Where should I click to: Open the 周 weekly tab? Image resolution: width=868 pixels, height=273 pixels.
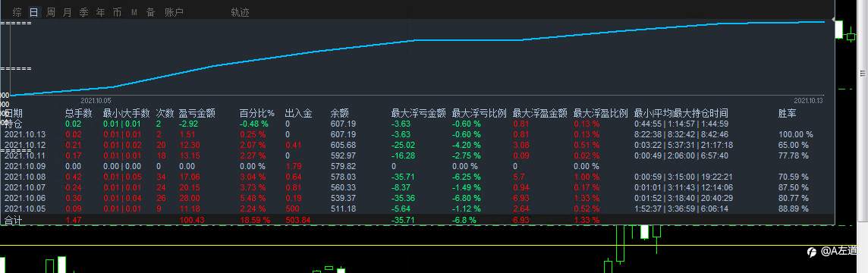[51, 12]
